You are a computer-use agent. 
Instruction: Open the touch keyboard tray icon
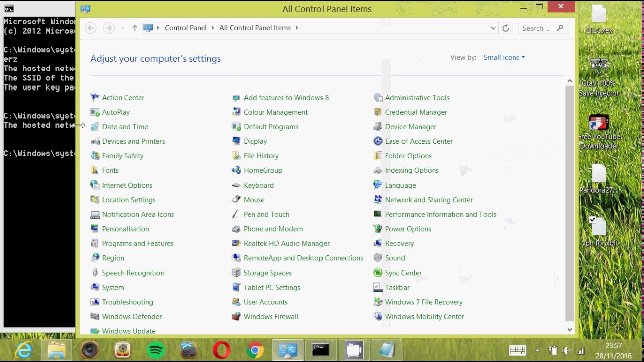point(517,350)
